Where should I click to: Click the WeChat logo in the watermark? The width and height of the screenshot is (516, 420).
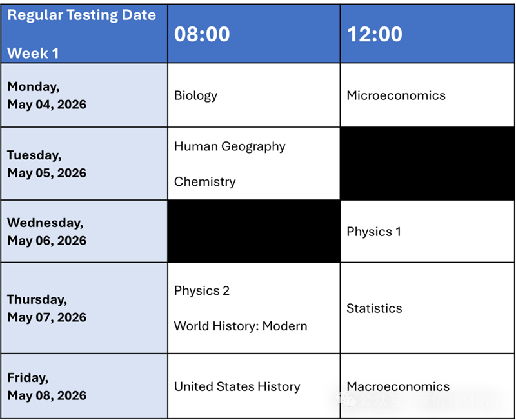click(x=344, y=400)
